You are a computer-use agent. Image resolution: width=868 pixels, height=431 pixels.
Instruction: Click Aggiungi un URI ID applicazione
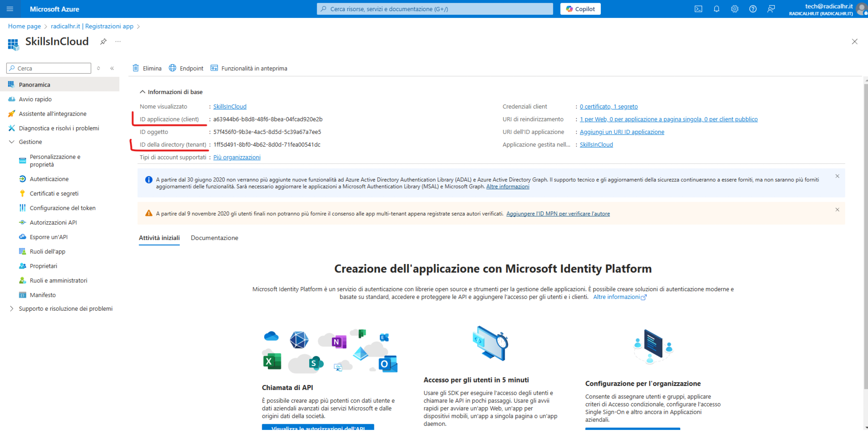[x=622, y=132]
